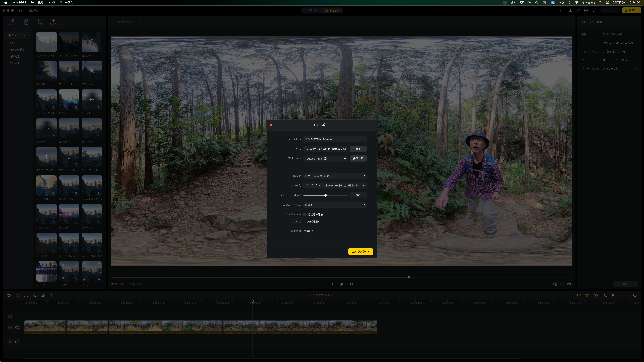Click the delete trash icon in timeline toolbar
644x362 pixels.
(52, 295)
